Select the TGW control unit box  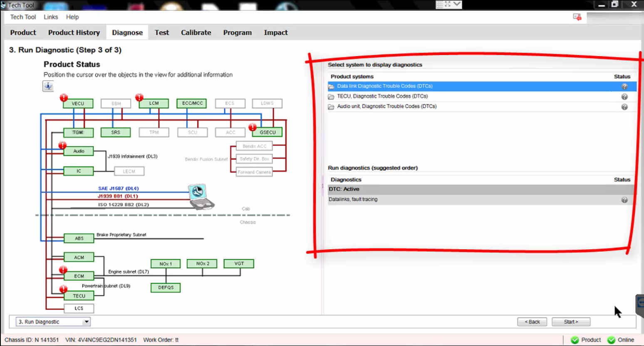[x=78, y=132]
